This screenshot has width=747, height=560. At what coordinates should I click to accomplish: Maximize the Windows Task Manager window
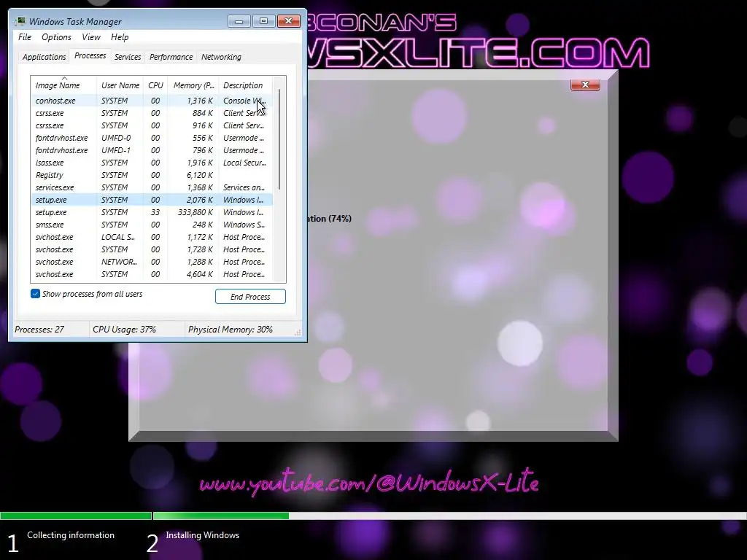[263, 21]
